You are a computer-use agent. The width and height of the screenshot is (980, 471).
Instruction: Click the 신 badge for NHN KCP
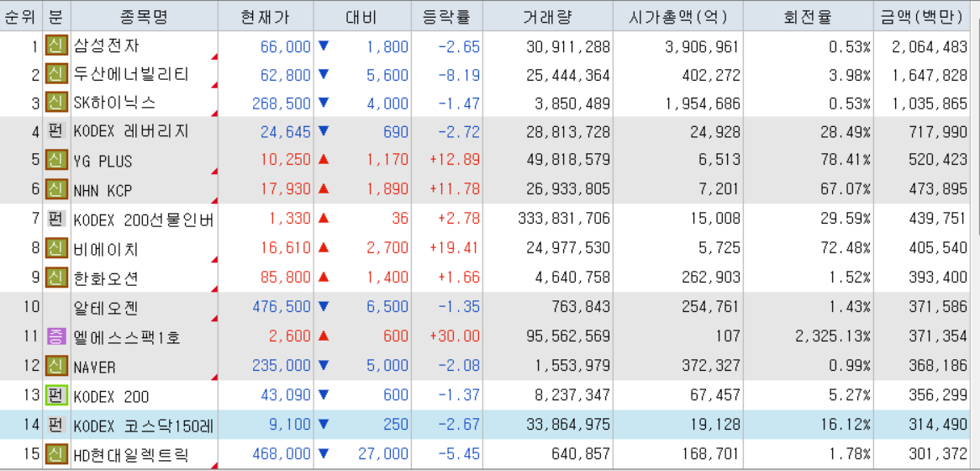56,189
